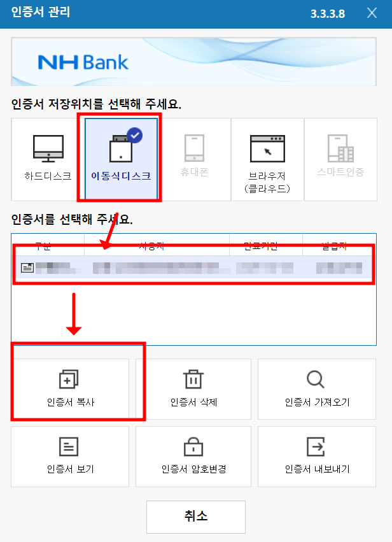Screen dimensions: 392x542
Task: Click 인증서 내보내기 export button
Action: click(x=317, y=456)
